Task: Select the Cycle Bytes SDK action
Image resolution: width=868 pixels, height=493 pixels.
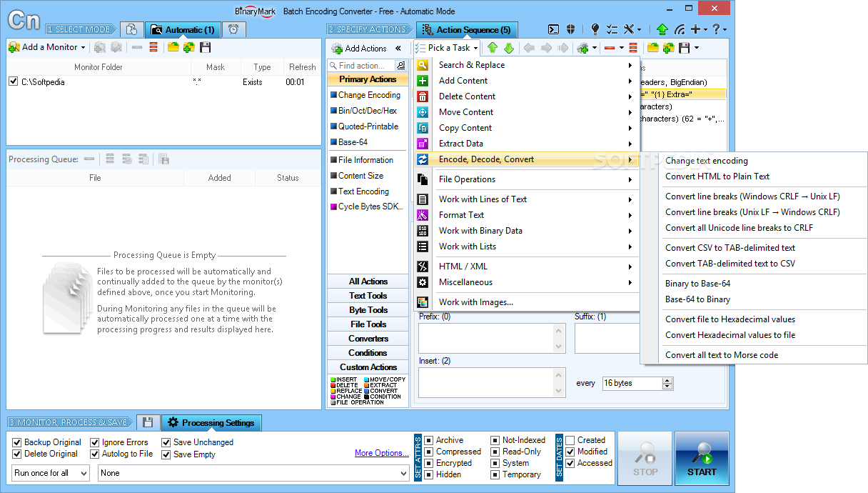Action: (366, 207)
